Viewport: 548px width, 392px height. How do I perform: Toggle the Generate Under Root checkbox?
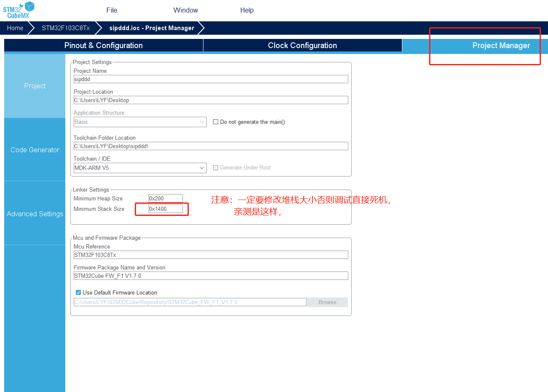click(x=216, y=167)
